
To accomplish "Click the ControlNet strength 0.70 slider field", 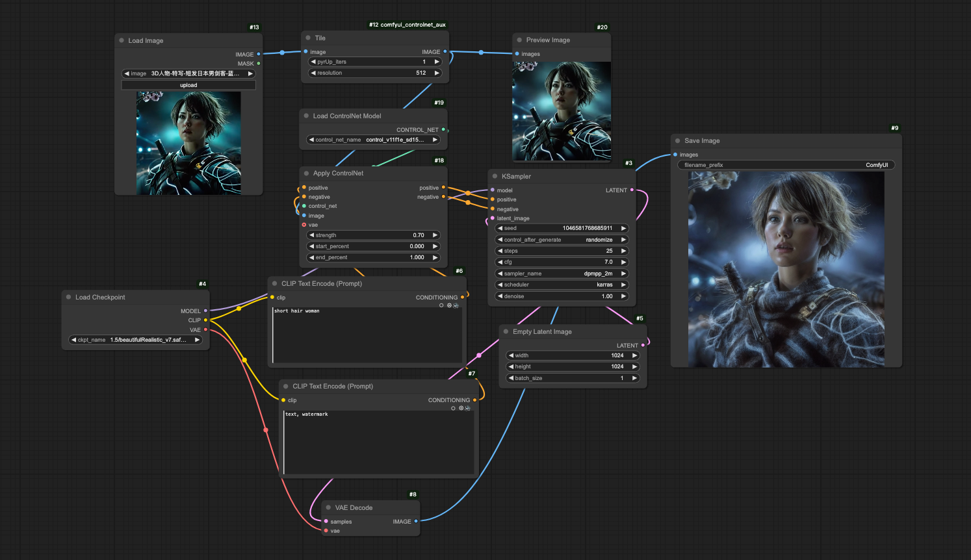I will [x=373, y=235].
